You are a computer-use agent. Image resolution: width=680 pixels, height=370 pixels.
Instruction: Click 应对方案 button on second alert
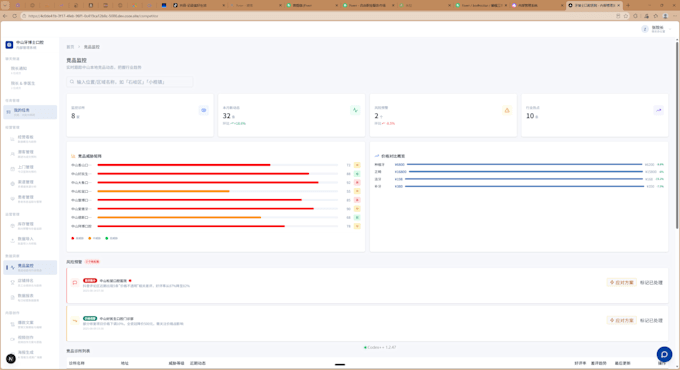(621, 320)
